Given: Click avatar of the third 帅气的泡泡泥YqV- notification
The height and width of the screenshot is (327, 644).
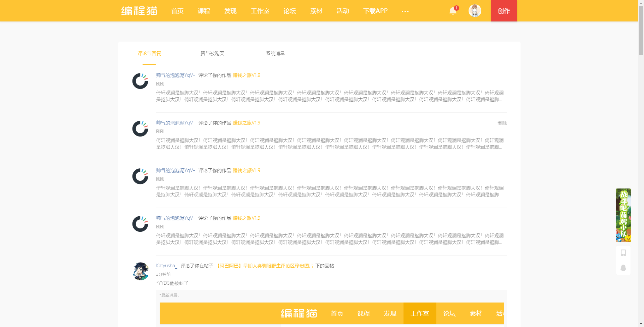Looking at the screenshot, I should coord(140,176).
